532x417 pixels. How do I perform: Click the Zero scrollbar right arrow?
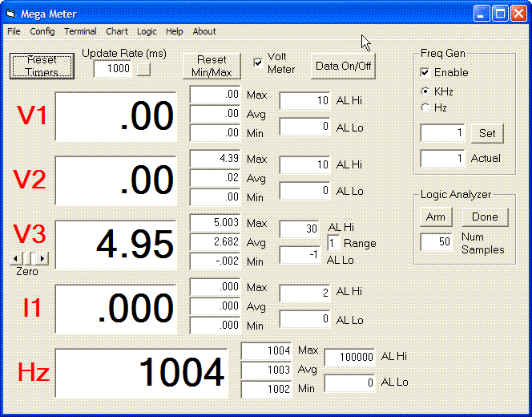click(x=42, y=258)
